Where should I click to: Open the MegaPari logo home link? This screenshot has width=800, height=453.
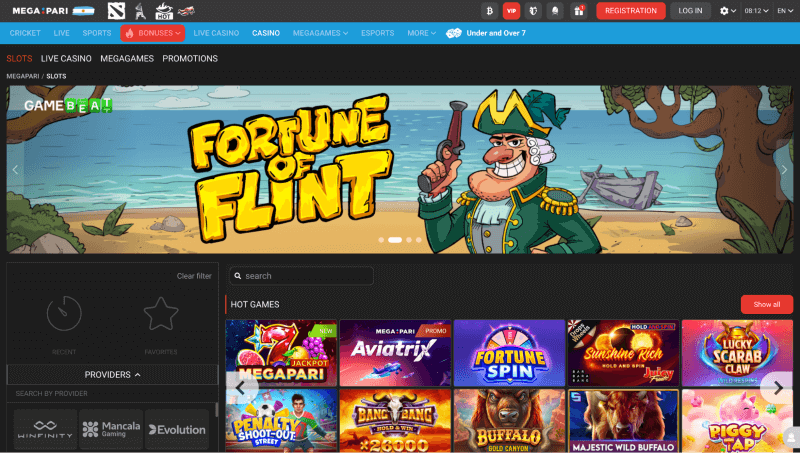coord(40,11)
